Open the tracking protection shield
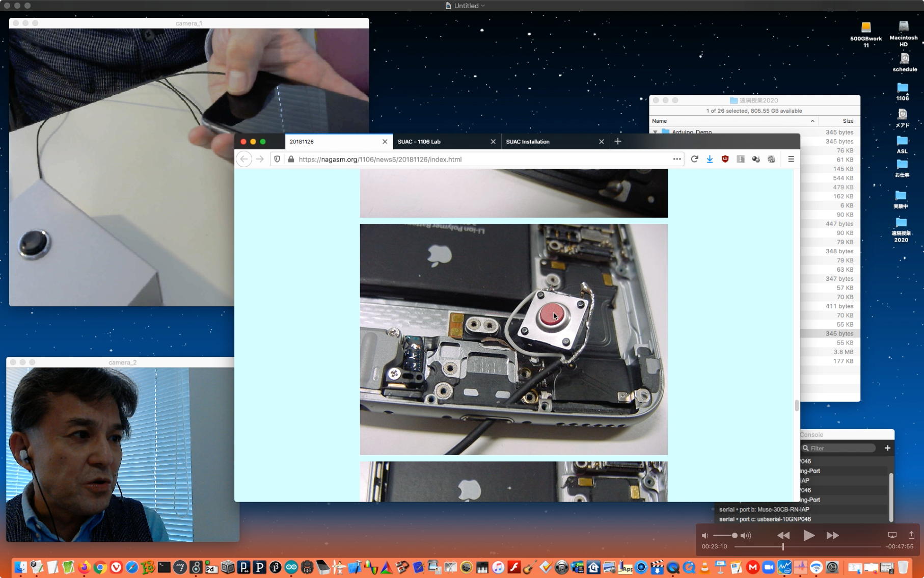924x578 pixels. click(277, 159)
